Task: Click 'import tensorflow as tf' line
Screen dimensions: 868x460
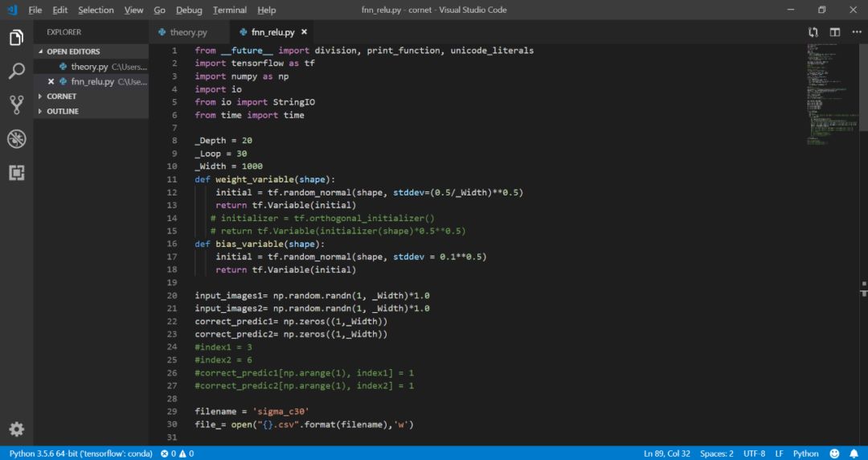Action: (x=255, y=64)
